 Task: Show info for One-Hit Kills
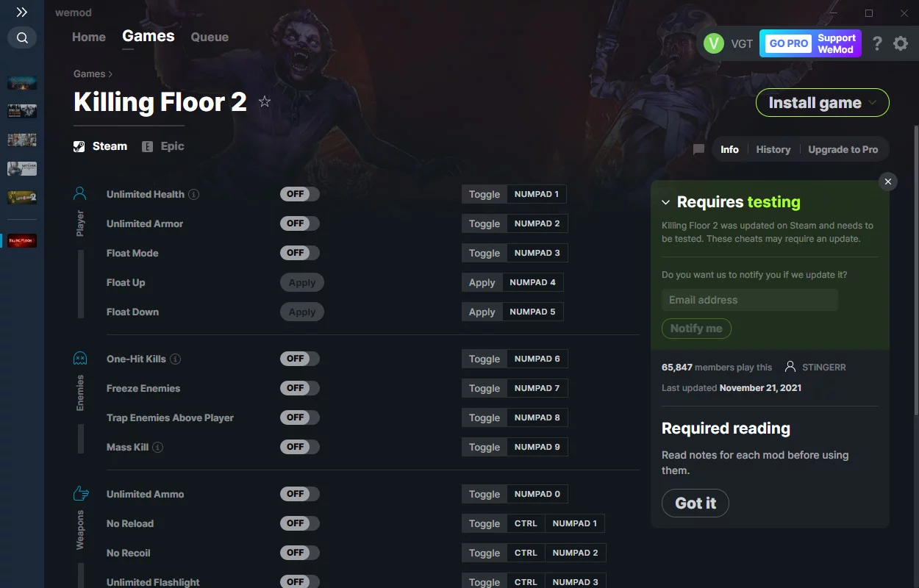(x=175, y=359)
